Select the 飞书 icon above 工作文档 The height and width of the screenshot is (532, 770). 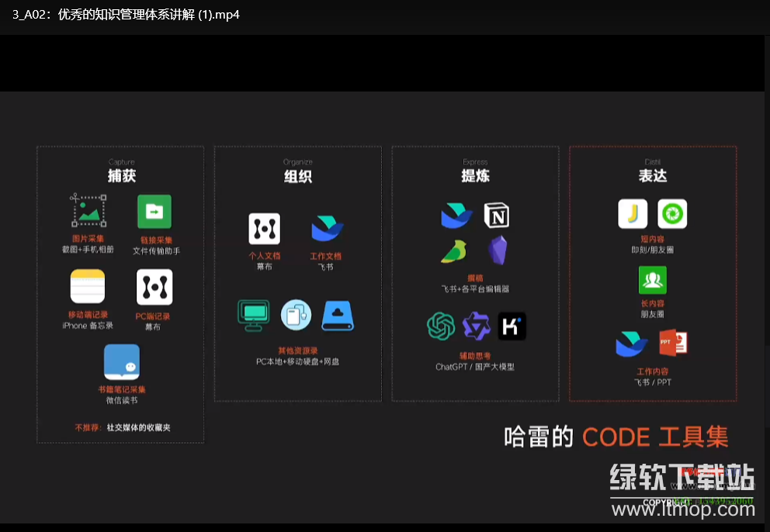[x=327, y=229]
